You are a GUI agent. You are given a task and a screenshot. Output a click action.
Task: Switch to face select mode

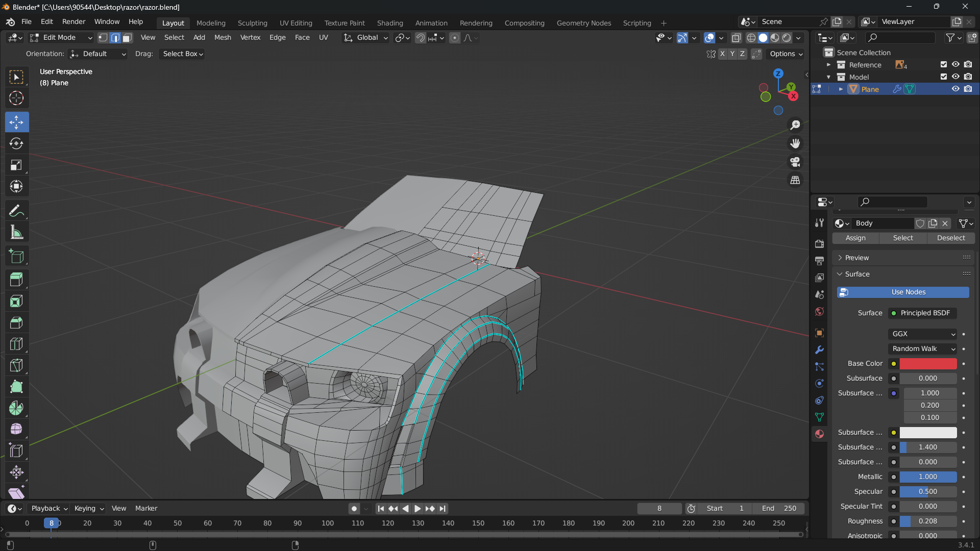pyautogui.click(x=128, y=38)
